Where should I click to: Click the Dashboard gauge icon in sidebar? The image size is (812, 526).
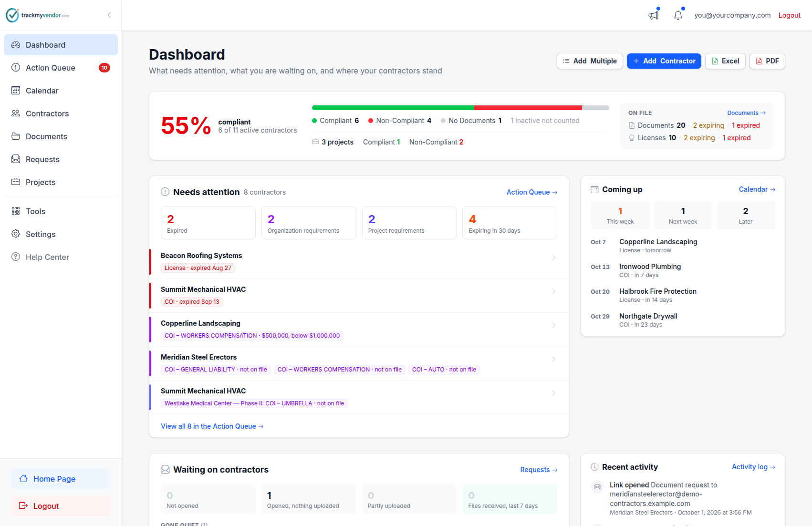(x=16, y=45)
